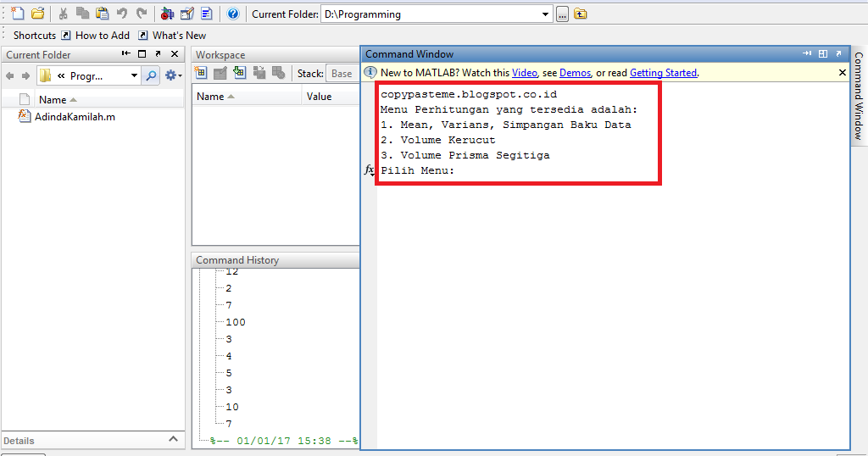Viewport: 868px width, 456px height.
Task: Undock the Current Folder panel
Action: point(158,53)
